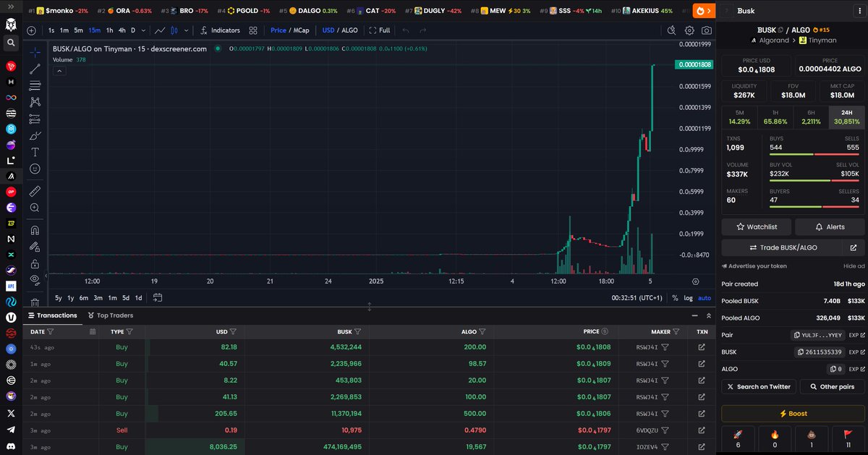Select the 1h timeframe
This screenshot has width=868, height=455.
[109, 30]
